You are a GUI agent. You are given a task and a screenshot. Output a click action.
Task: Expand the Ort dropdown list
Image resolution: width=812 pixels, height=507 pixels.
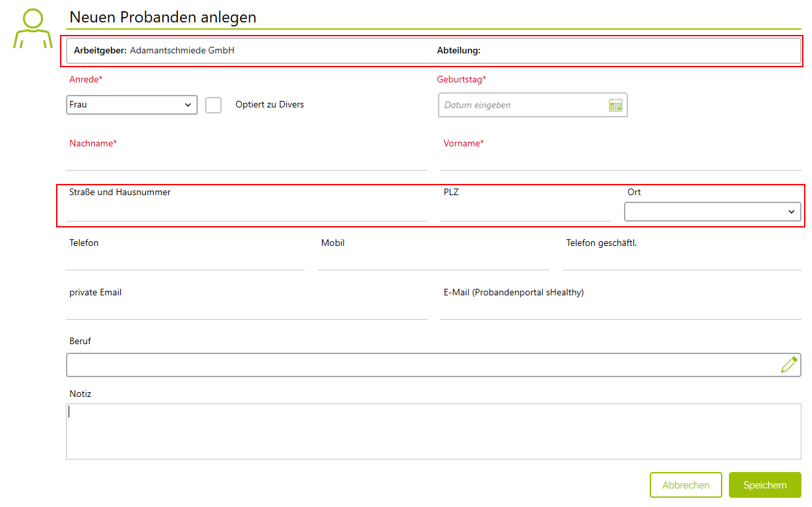pyautogui.click(x=712, y=212)
